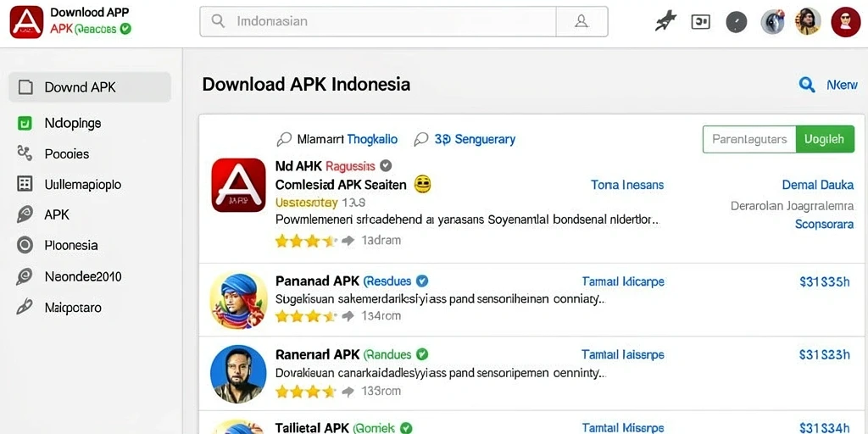Open the Ranenarl APK title
This screenshot has width=868, height=434.
(317, 354)
